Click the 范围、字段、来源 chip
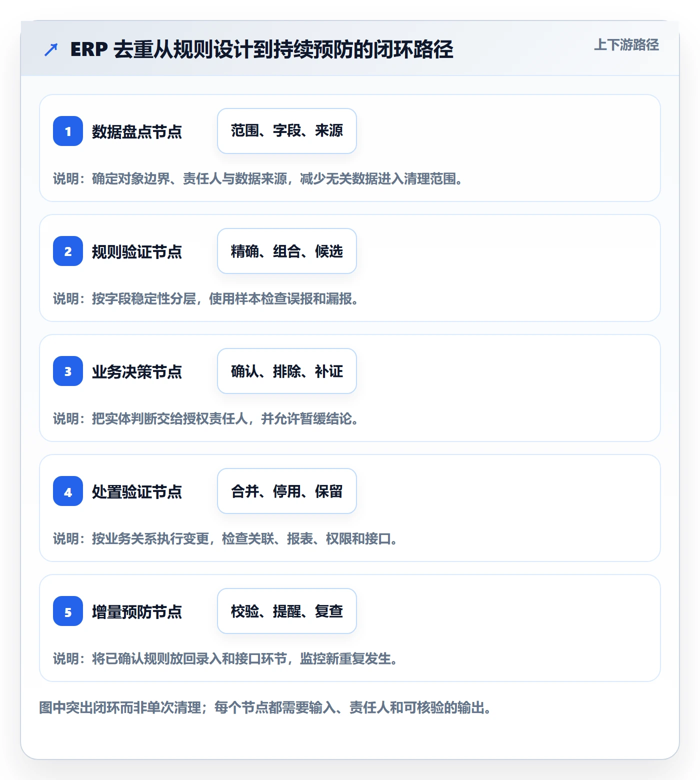Image resolution: width=700 pixels, height=780 pixels. (287, 131)
